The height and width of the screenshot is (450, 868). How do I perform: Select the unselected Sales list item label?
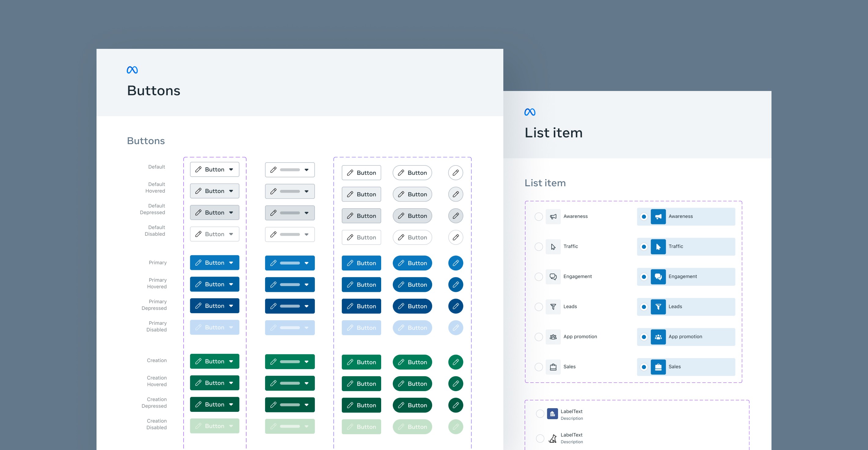(x=569, y=367)
